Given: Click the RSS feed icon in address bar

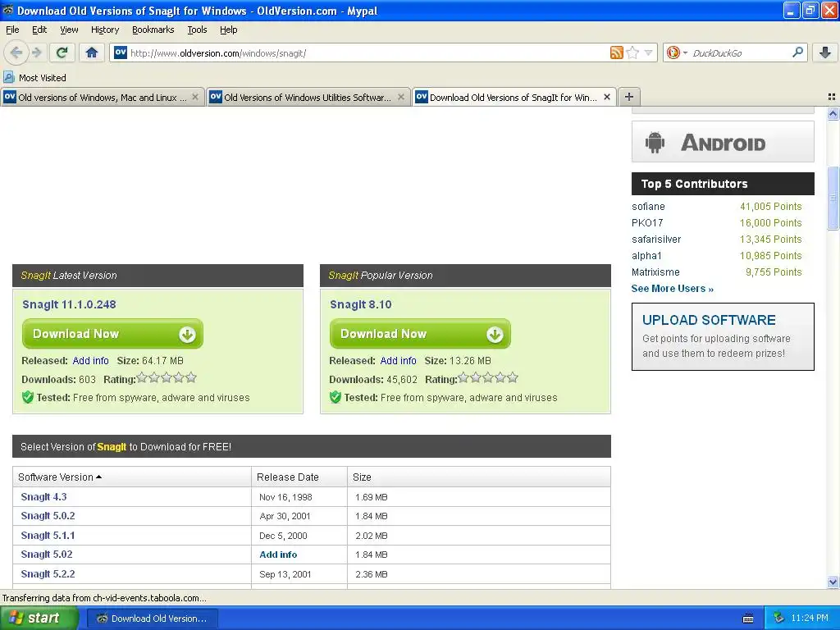Looking at the screenshot, I should 617,52.
